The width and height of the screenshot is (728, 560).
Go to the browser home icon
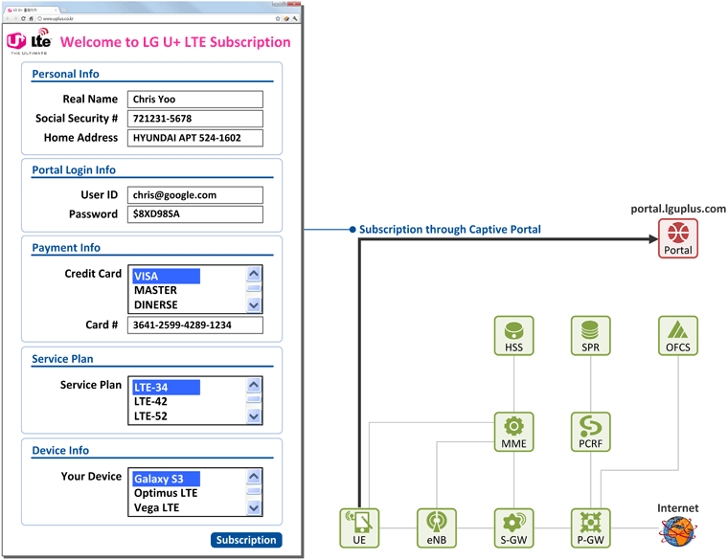[31, 18]
